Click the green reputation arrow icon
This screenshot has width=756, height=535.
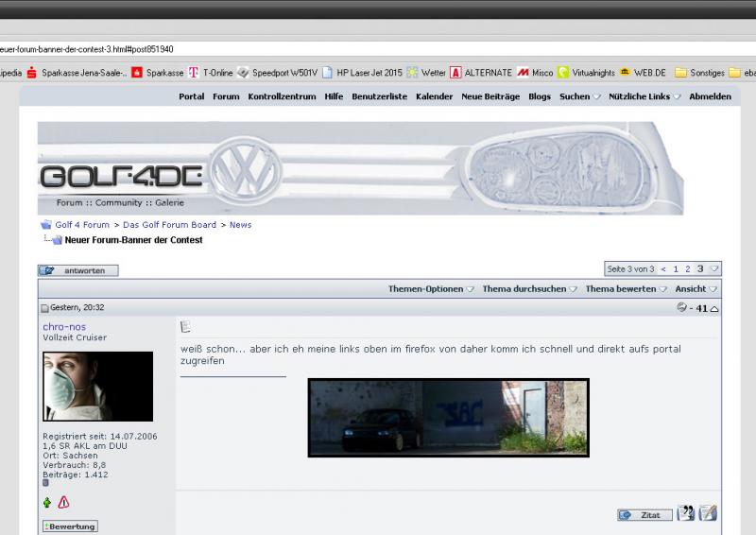(47, 503)
